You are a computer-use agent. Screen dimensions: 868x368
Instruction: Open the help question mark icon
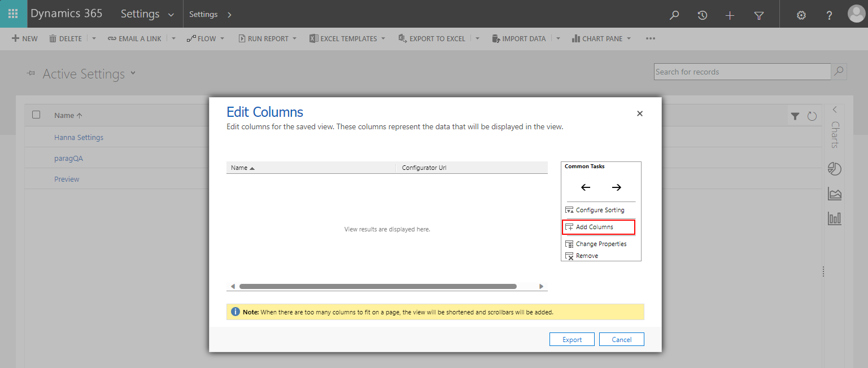tap(829, 15)
